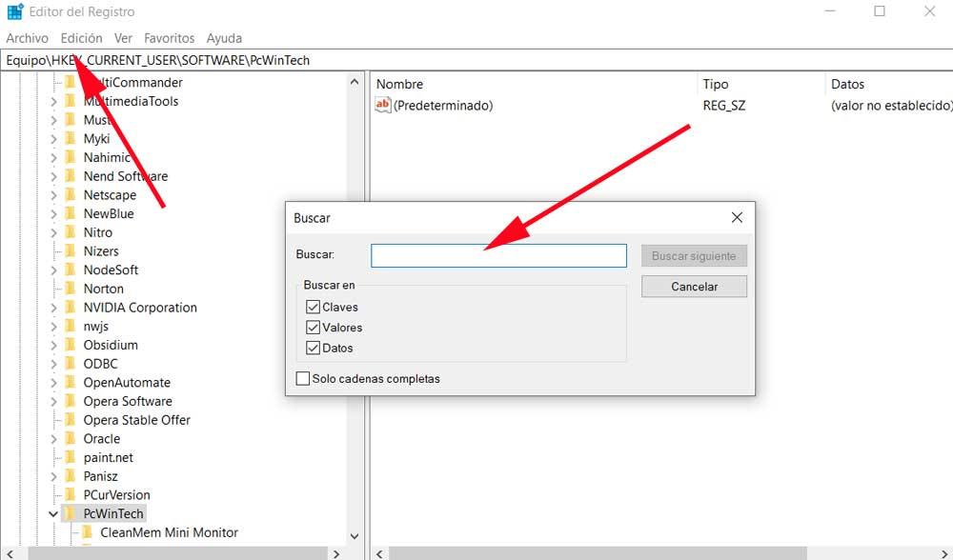Click the ODBC folder icon

tap(71, 364)
